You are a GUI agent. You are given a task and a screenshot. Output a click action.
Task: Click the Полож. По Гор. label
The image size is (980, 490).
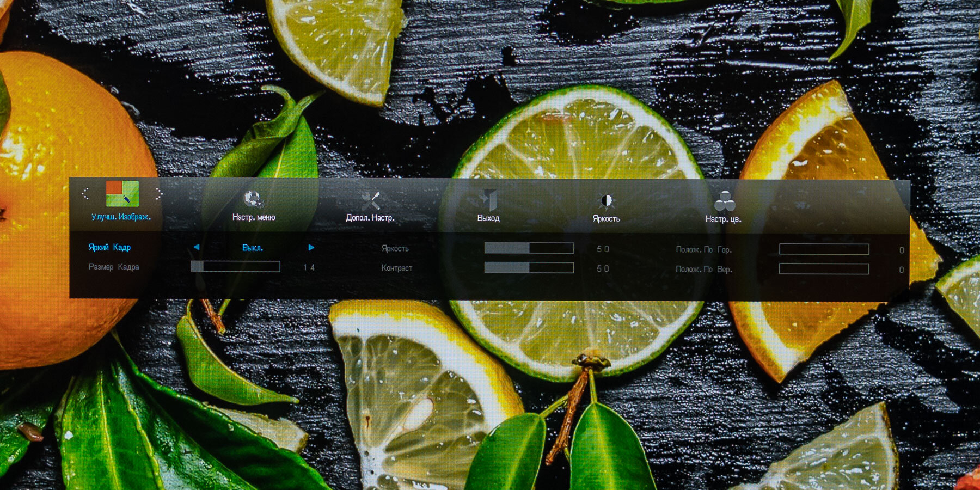coord(703,249)
